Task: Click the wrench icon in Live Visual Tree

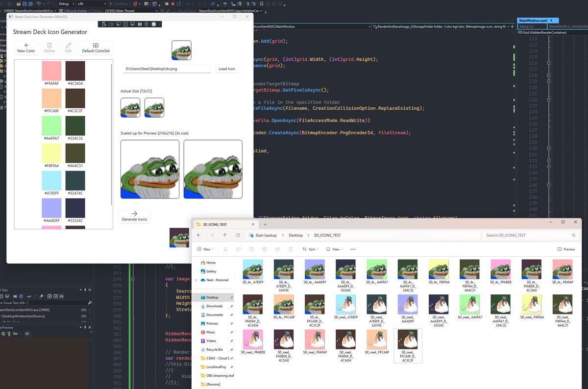Action: pyautogui.click(x=41, y=296)
